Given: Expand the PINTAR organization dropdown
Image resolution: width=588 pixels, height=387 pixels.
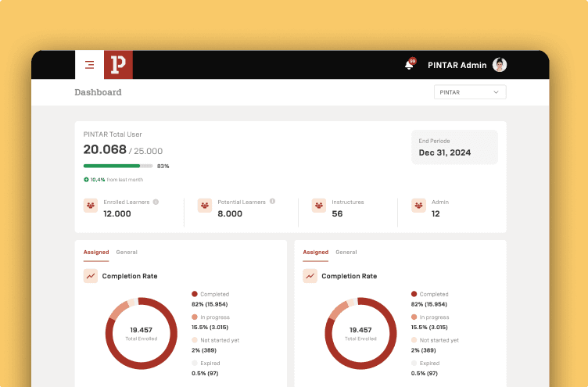Looking at the screenshot, I should pyautogui.click(x=470, y=92).
